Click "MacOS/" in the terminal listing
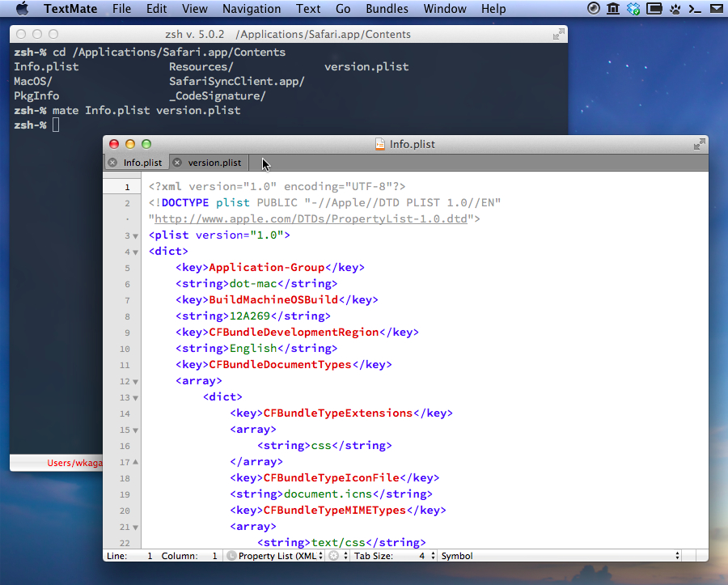The width and height of the screenshot is (728, 585). pyautogui.click(x=33, y=81)
